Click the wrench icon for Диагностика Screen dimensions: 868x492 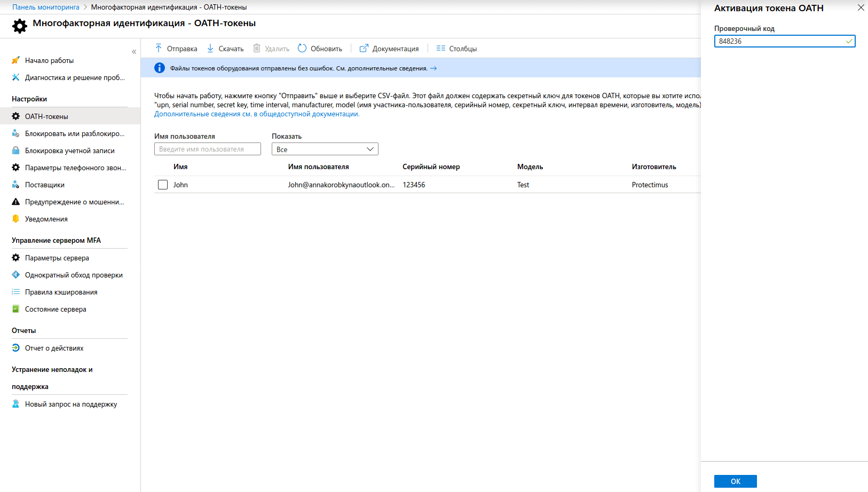click(x=15, y=77)
